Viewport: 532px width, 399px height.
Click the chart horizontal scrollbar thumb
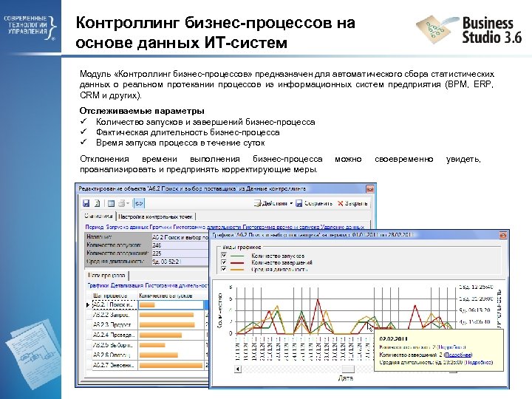(x=348, y=369)
